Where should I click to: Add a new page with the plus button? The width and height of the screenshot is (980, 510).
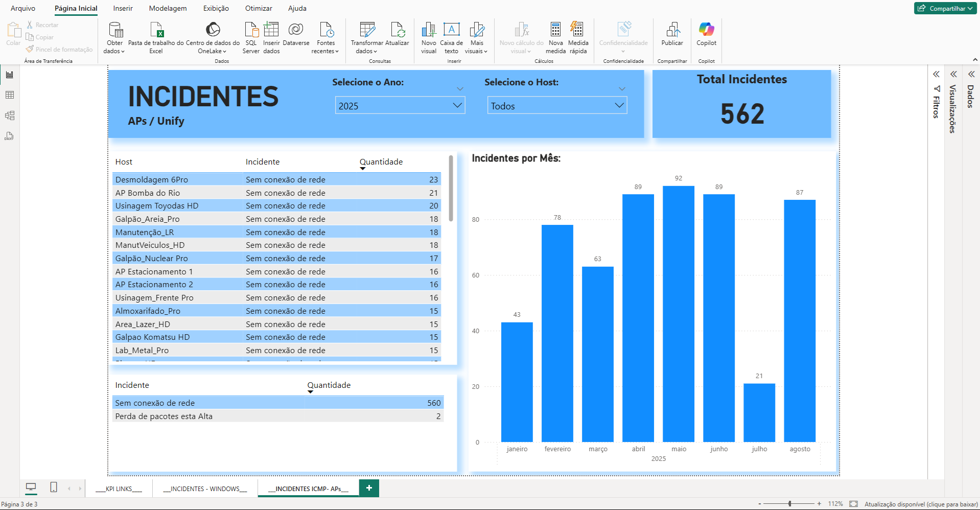368,488
